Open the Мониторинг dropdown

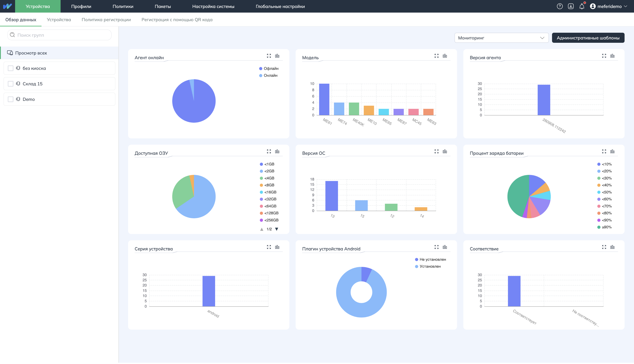point(501,38)
